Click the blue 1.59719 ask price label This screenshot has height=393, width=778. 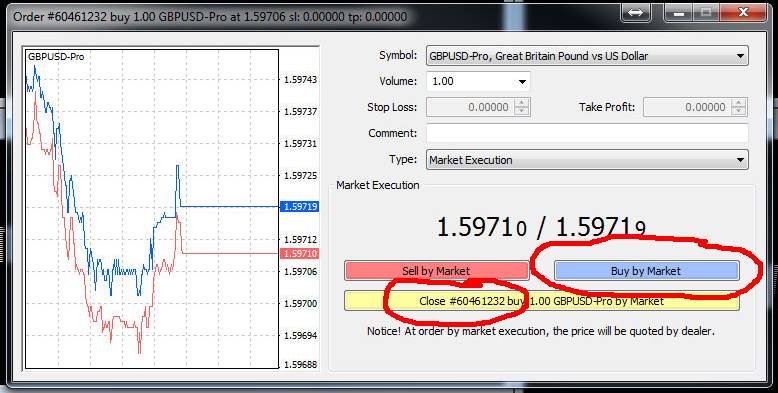click(x=299, y=206)
